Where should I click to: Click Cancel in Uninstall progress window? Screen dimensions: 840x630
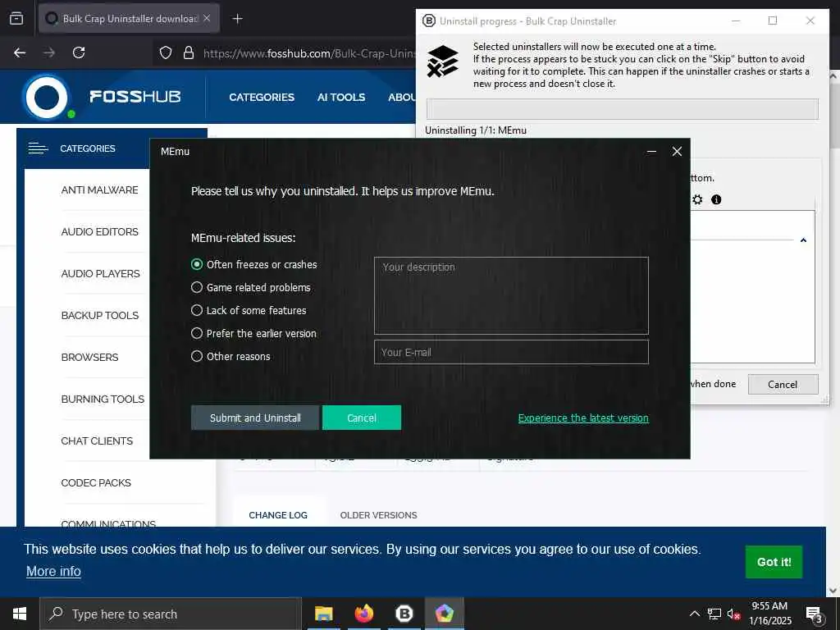[783, 385]
